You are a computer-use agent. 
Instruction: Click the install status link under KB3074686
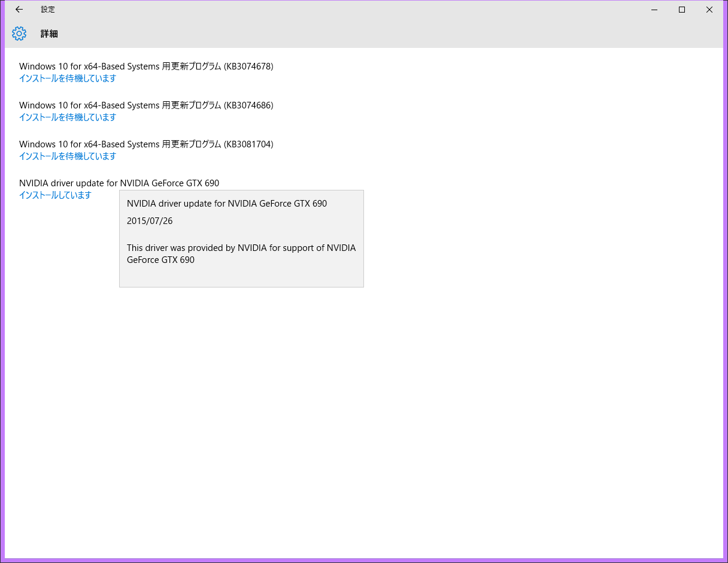point(68,117)
